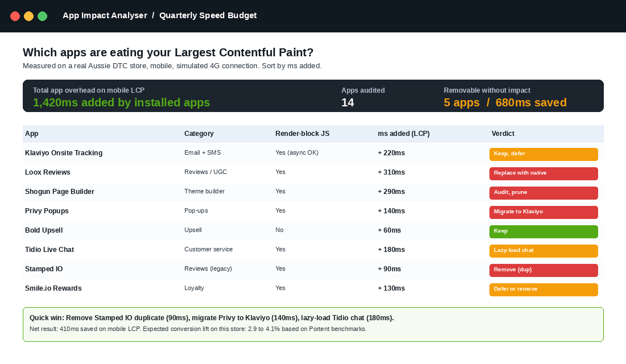Click the Lazy-load chat verdict badge
The image size is (626, 364).
click(x=543, y=251)
